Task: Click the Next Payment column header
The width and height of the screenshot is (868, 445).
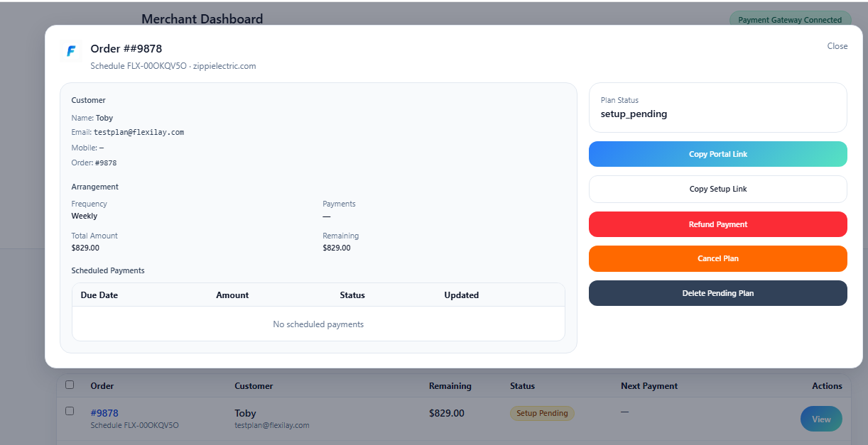Action: tap(649, 386)
